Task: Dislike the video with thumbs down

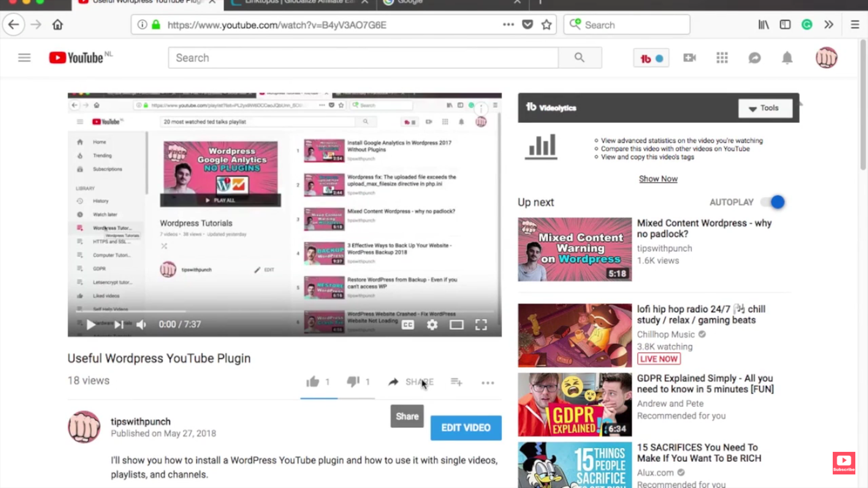Action: (x=353, y=382)
